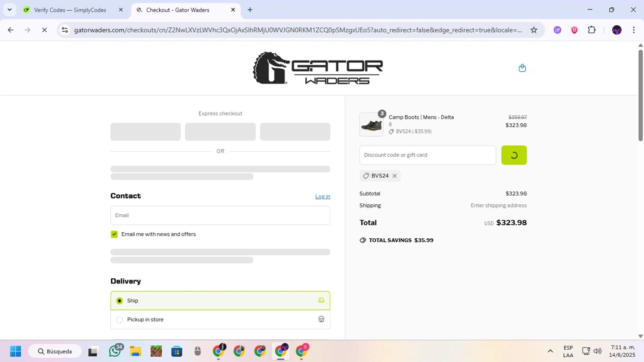Open the Chrome profile avatar
Image resolution: width=644 pixels, height=362 pixels.
pyautogui.click(x=617, y=30)
